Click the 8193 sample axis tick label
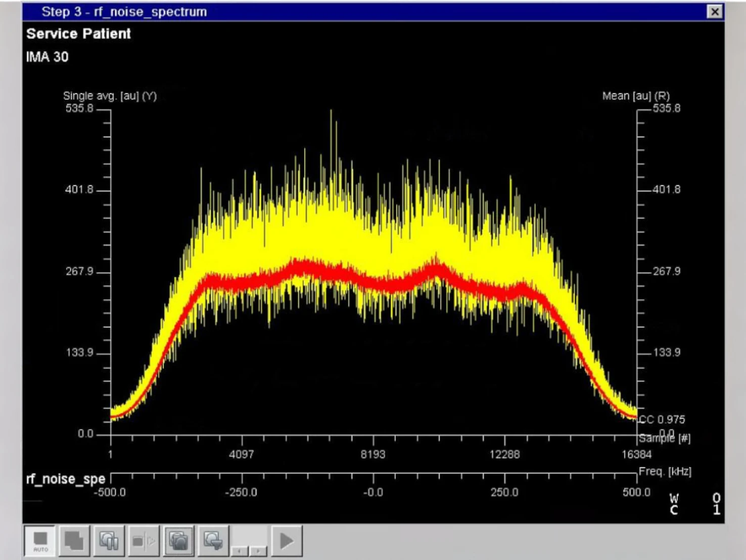This screenshot has width=746, height=560. click(373, 454)
